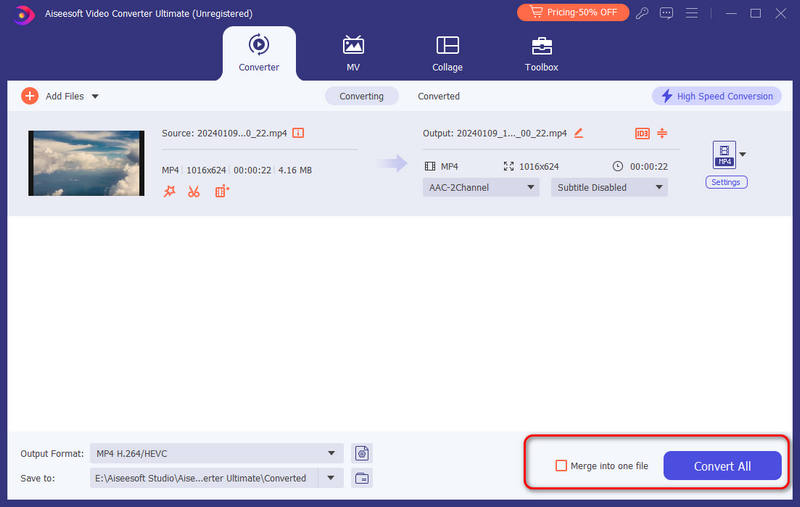
Task: Open the Subtitle Disabled dropdown
Action: tap(609, 187)
